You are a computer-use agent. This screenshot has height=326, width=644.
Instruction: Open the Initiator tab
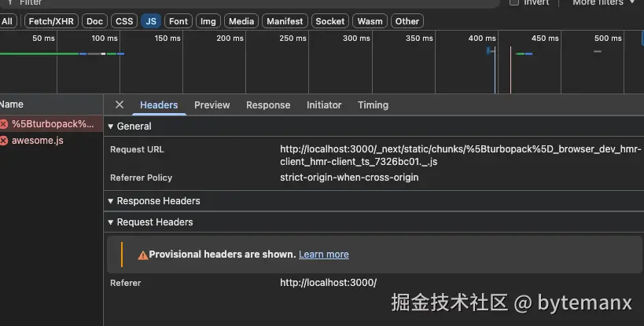324,105
